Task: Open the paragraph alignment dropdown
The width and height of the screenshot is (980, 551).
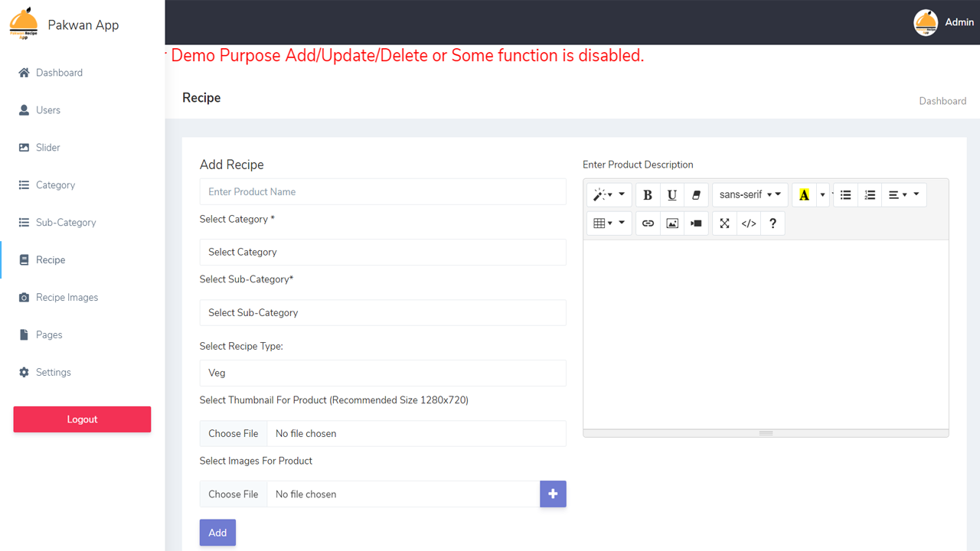Action: coord(904,195)
